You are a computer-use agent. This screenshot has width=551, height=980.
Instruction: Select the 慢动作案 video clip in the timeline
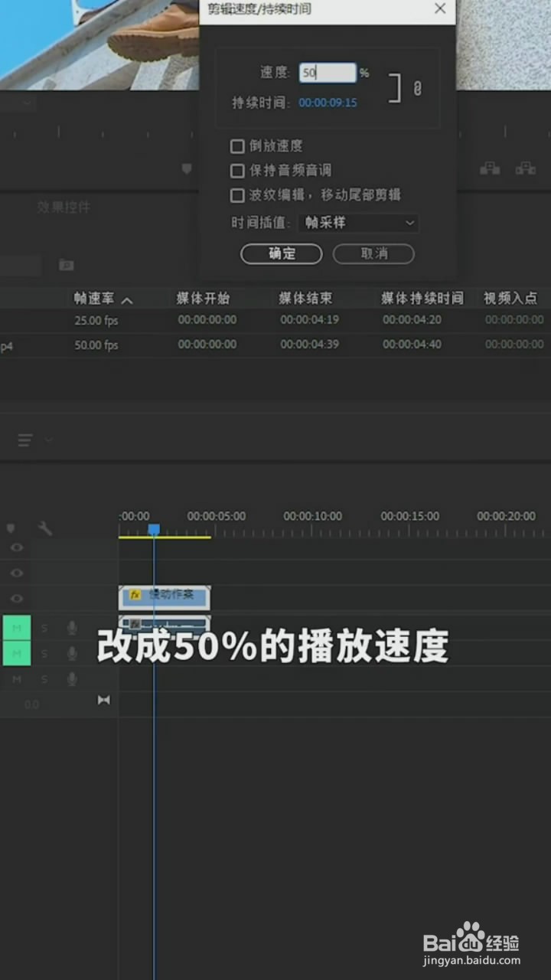165,597
